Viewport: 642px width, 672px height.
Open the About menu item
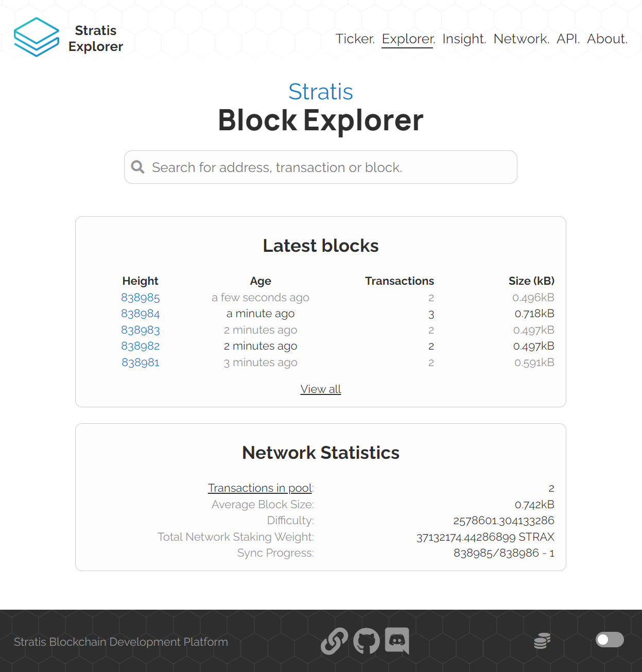607,39
